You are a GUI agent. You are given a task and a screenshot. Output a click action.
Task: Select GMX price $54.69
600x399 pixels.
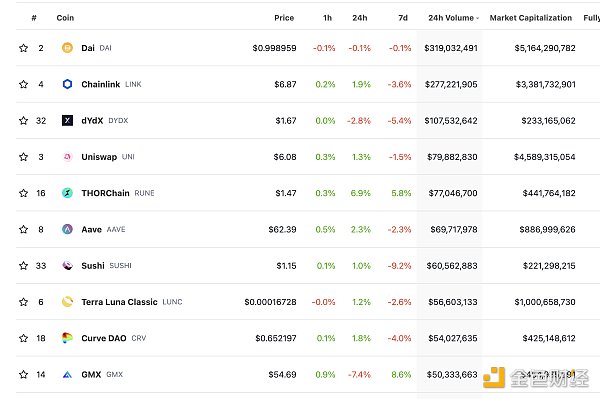pos(282,374)
